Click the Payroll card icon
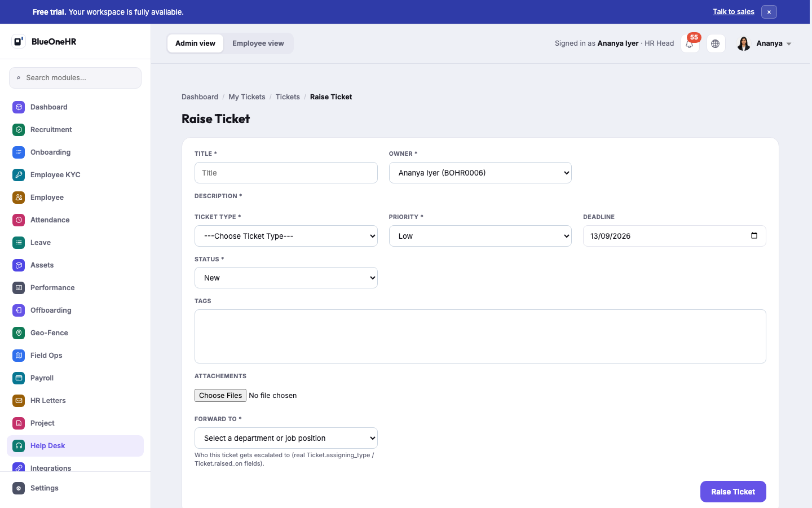 pos(19,378)
